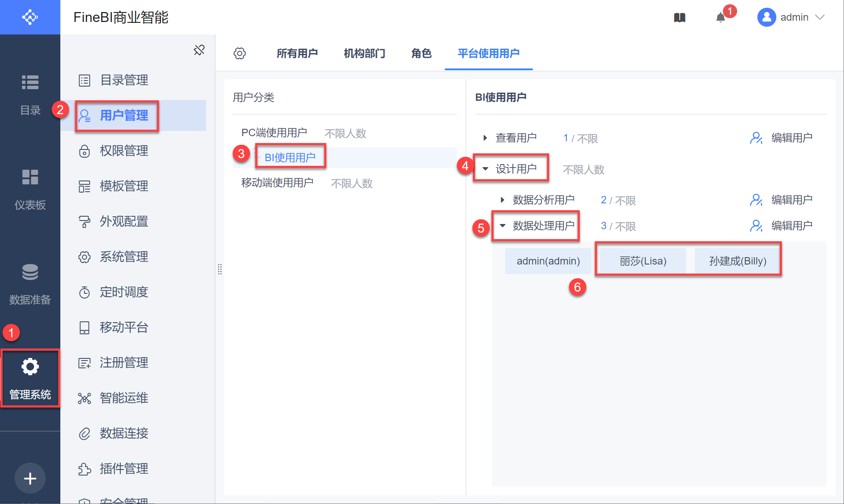Select 移动端使用用户 category

(x=277, y=183)
